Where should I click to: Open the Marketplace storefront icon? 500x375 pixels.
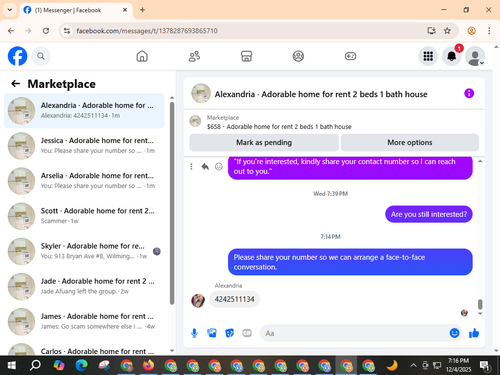tap(246, 56)
